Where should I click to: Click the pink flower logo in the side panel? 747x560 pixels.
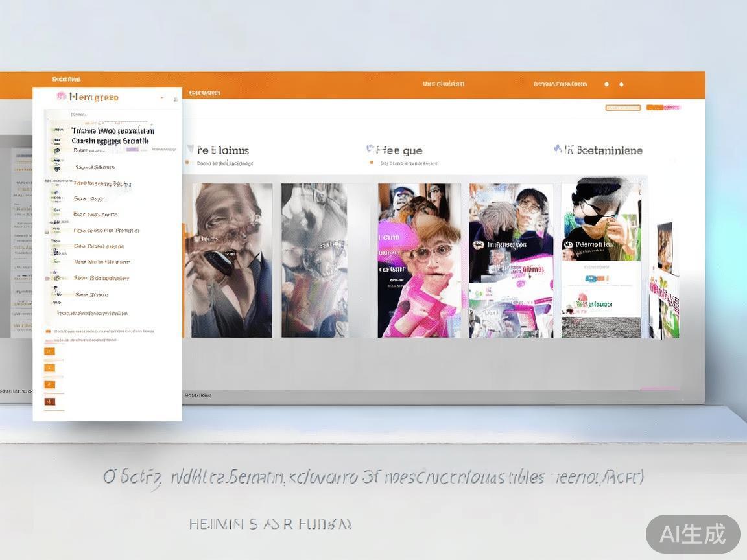tap(61, 97)
